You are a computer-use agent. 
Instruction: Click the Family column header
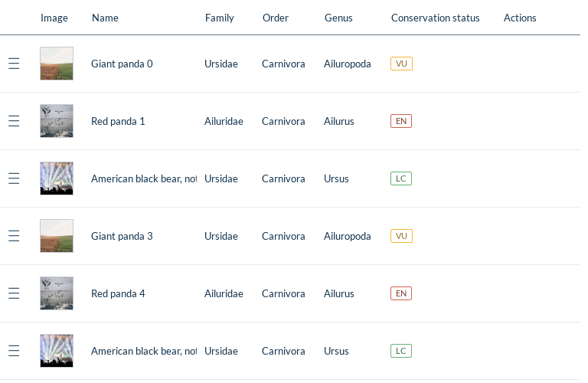tap(220, 18)
